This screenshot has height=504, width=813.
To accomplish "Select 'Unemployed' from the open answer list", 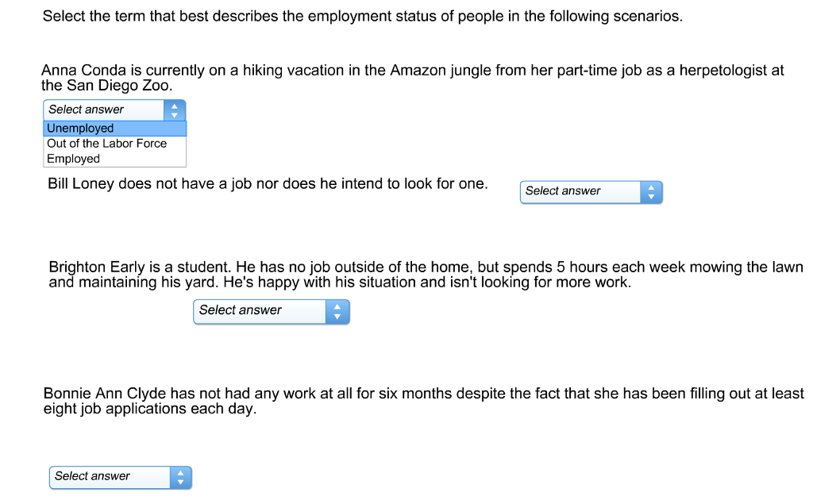I will [79, 128].
